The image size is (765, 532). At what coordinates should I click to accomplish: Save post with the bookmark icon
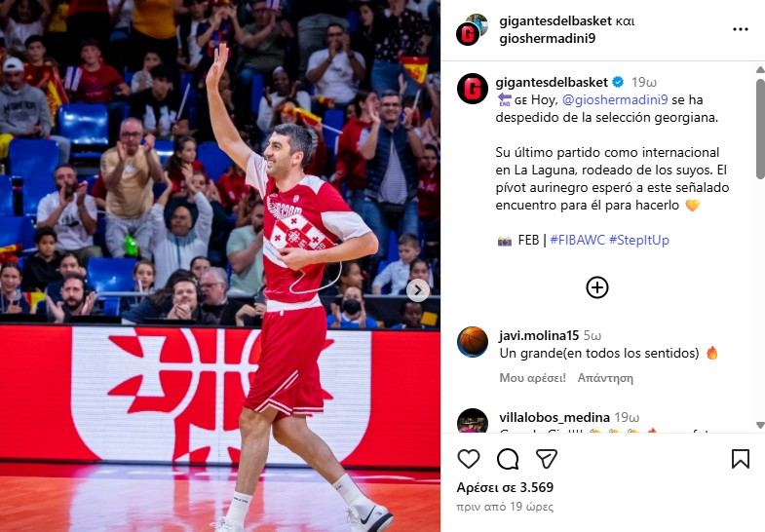tap(740, 459)
